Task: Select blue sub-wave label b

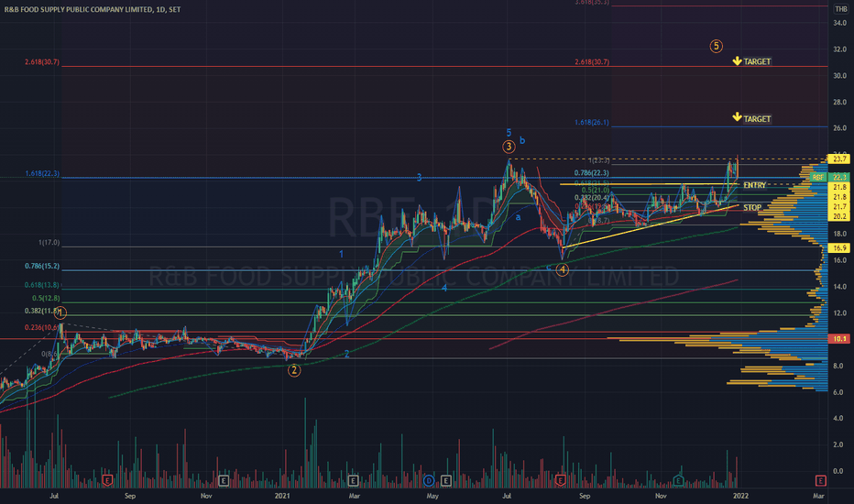Action: click(522, 140)
